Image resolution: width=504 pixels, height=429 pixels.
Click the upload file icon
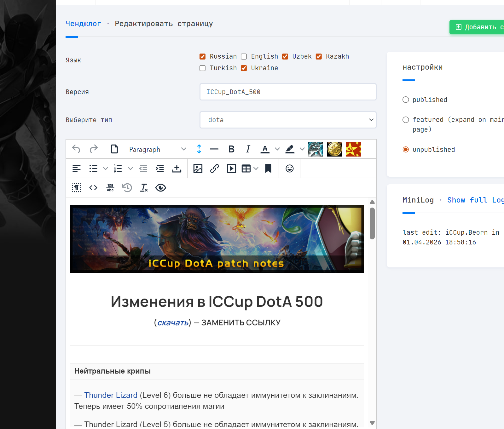tap(177, 169)
